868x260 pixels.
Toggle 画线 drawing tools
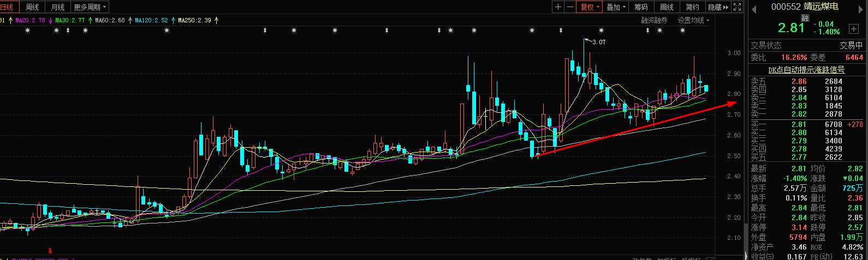tap(667, 7)
